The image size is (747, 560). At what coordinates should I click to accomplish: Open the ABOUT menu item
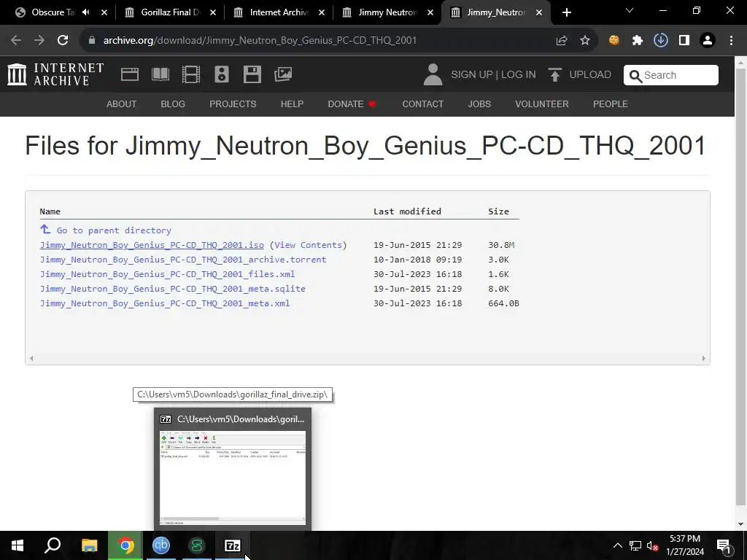(121, 104)
